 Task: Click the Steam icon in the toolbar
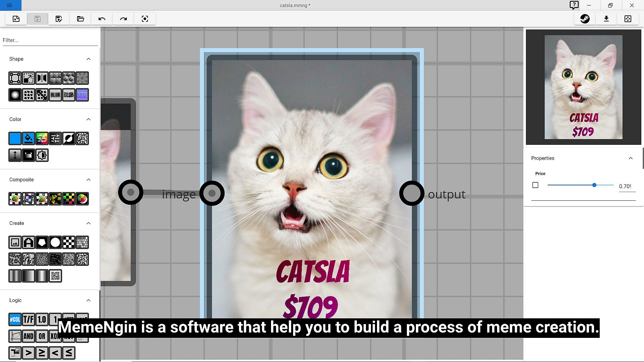tap(585, 19)
